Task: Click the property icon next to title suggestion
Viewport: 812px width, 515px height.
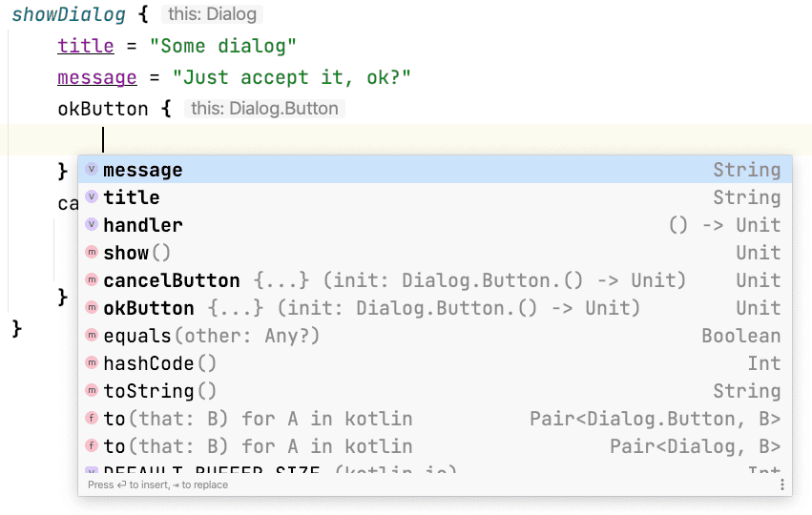Action: click(92, 197)
